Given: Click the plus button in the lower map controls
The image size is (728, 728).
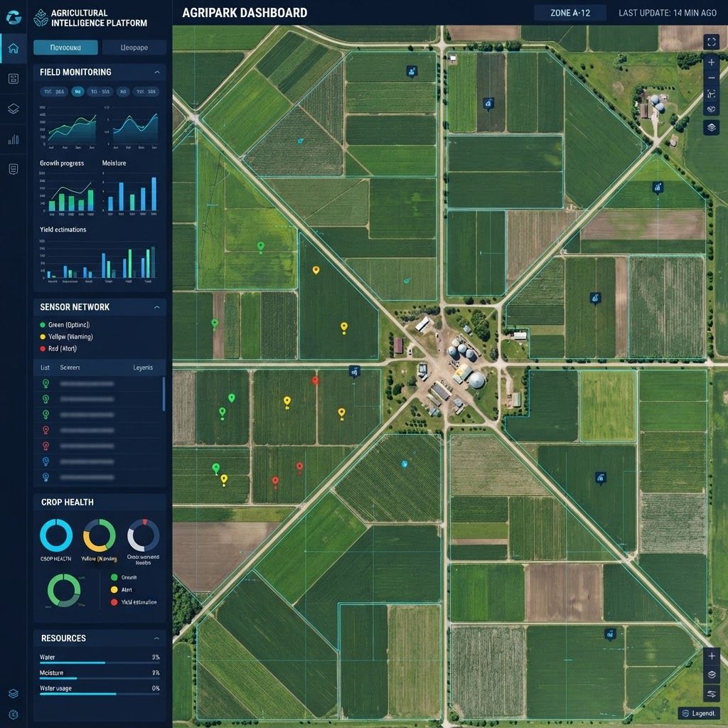Looking at the screenshot, I should [x=711, y=656].
